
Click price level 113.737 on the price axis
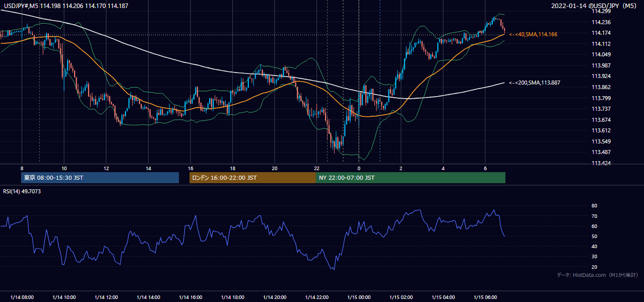(x=602, y=109)
